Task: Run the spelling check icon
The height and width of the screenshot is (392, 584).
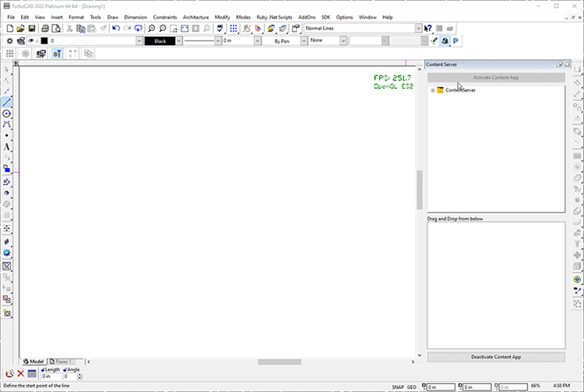Action: pyautogui.click(x=220, y=28)
